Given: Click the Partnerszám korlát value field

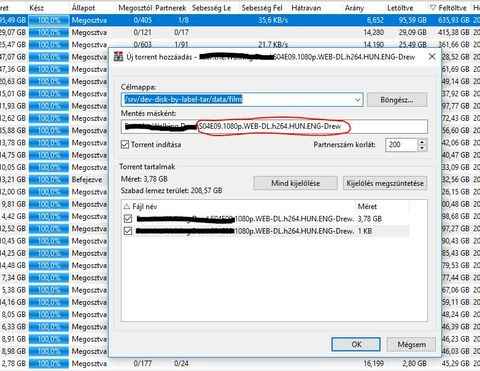Looking at the screenshot, I should pyautogui.click(x=401, y=145).
